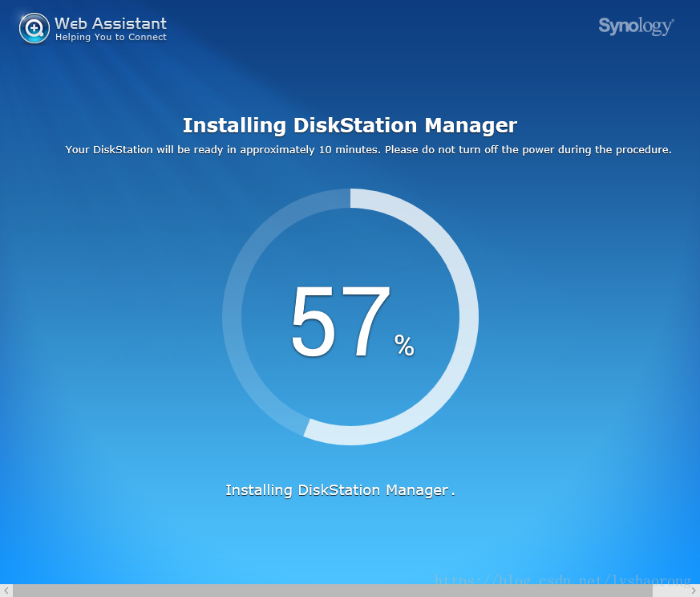Screen dimensions: 700x597
Task: Click the Synology brand logo
Action: pyautogui.click(x=636, y=26)
